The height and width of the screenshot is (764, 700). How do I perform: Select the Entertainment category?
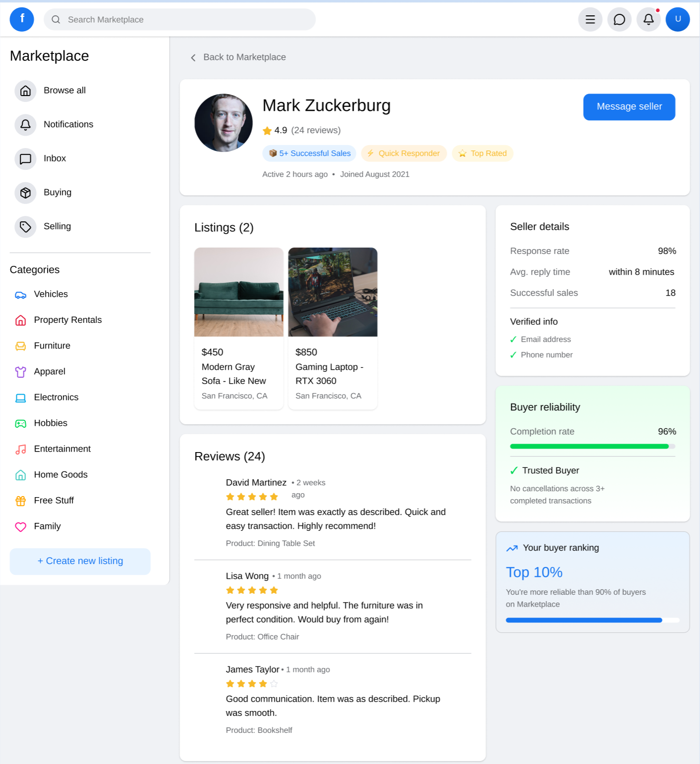pyautogui.click(x=80, y=449)
